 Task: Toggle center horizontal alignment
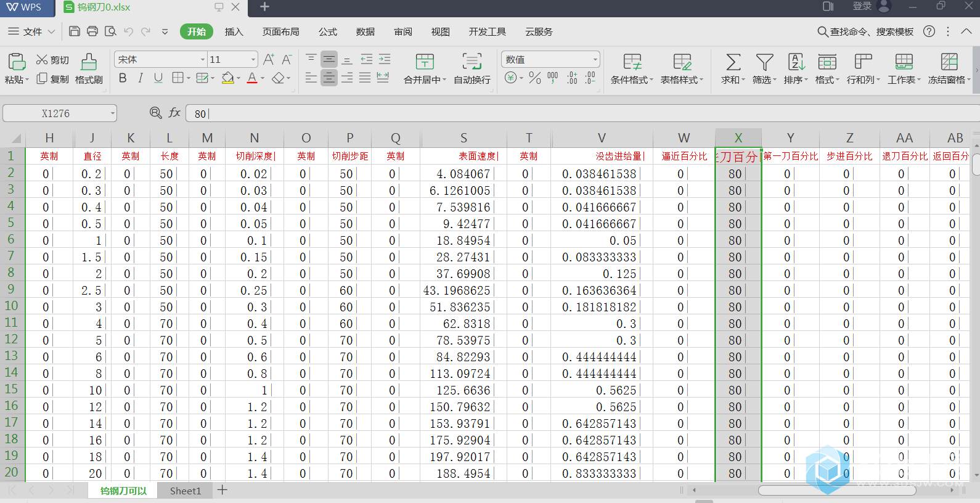coord(329,78)
